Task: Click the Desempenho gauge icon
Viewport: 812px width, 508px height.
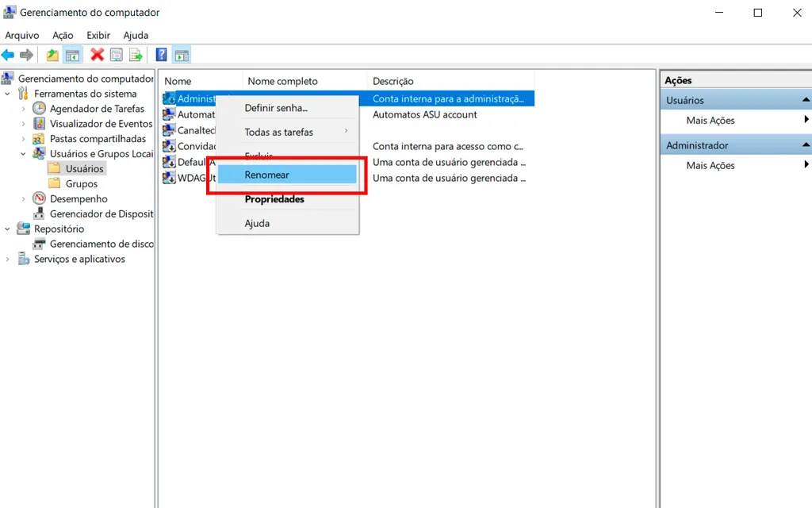Action: tap(39, 199)
